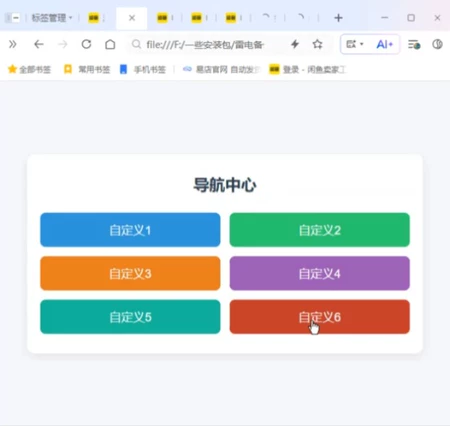
Task: Open the 自定义2 green navigation button
Action: pos(319,230)
